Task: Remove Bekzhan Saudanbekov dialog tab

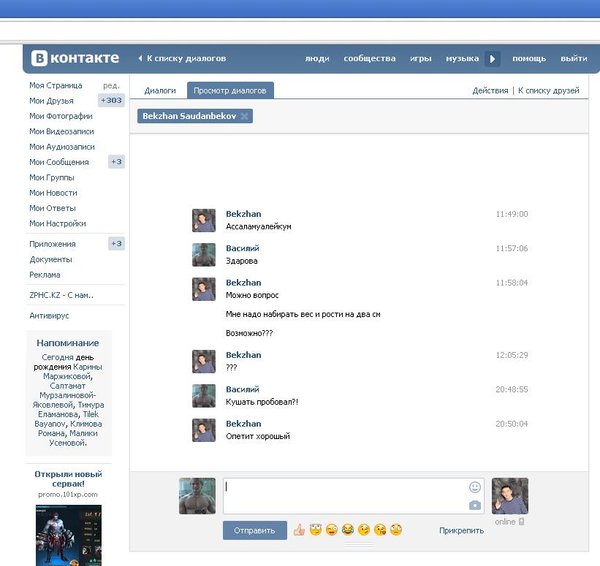Action: click(246, 117)
